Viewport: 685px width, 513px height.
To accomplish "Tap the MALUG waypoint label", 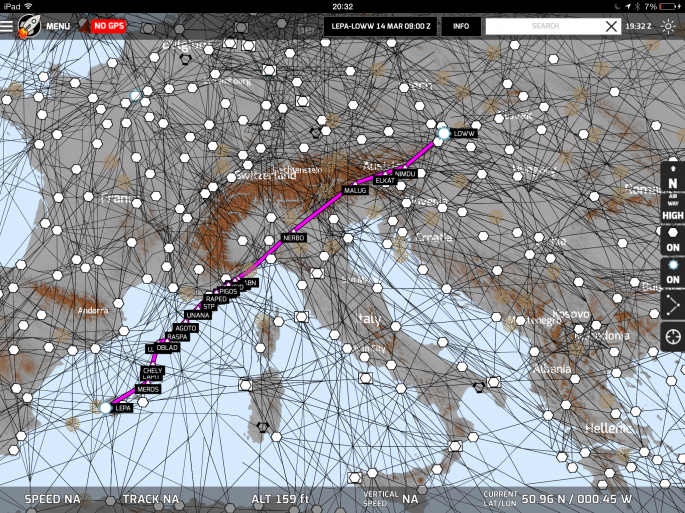I will pos(356,190).
